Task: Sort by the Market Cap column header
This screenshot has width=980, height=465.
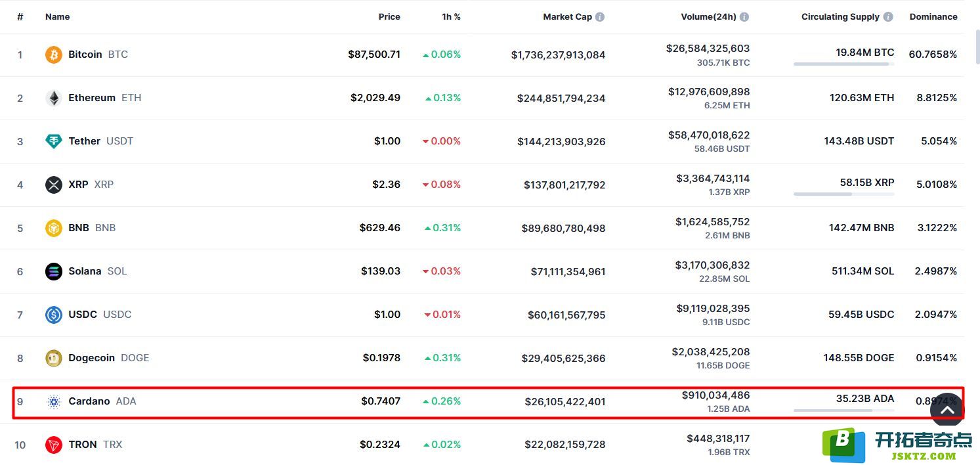Action: click(x=568, y=17)
